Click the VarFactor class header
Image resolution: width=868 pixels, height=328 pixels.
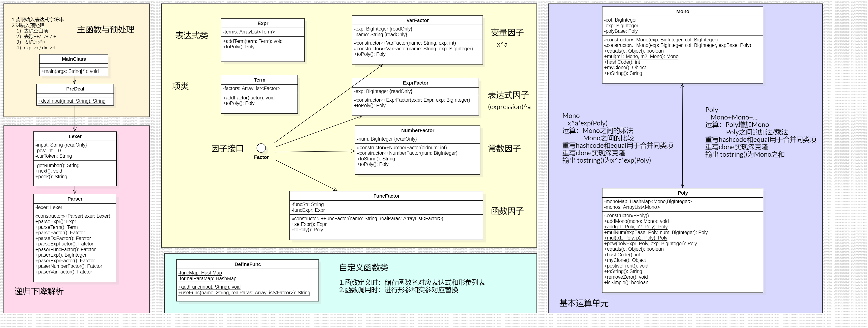click(417, 20)
